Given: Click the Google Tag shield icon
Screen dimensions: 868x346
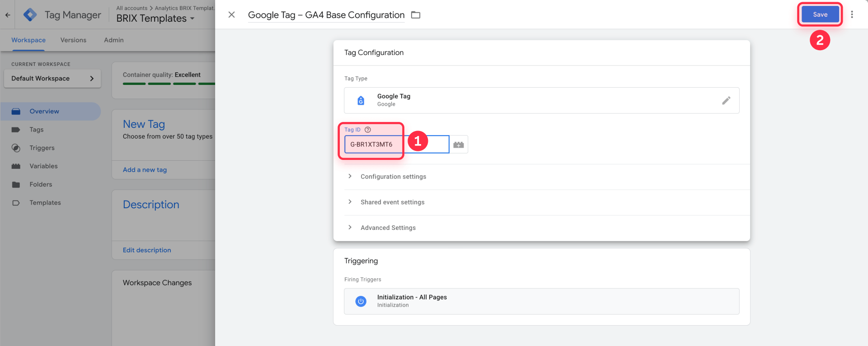Looking at the screenshot, I should click(x=361, y=100).
